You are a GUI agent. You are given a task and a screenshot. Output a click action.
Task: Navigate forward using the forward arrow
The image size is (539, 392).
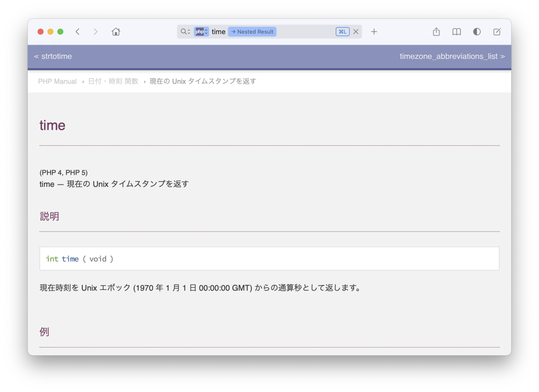point(96,32)
